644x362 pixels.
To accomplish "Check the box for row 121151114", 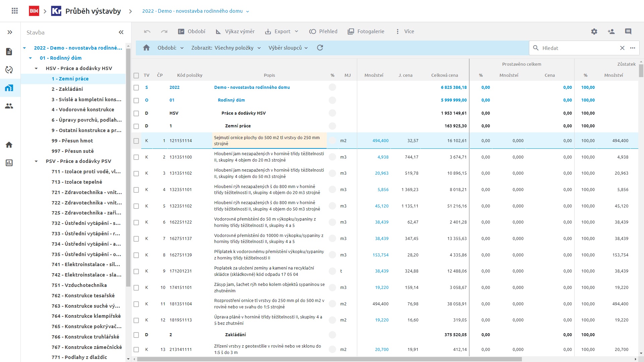I will (136, 141).
